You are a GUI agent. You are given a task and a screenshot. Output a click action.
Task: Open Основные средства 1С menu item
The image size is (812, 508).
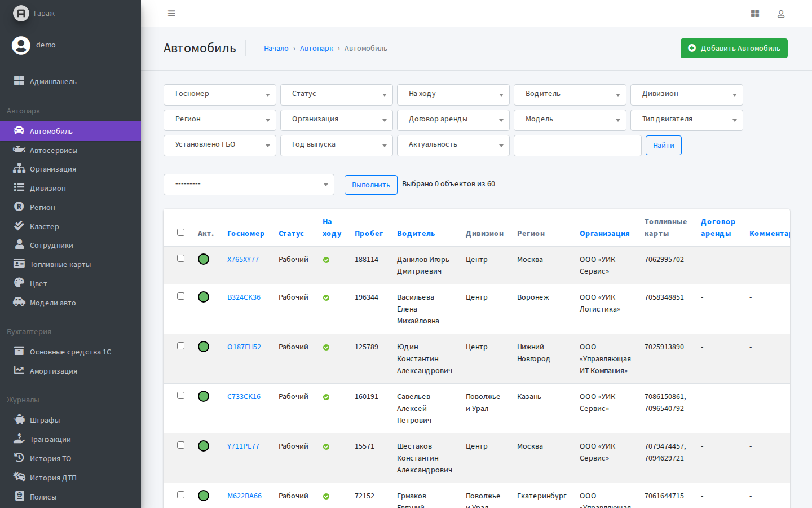[70, 352]
